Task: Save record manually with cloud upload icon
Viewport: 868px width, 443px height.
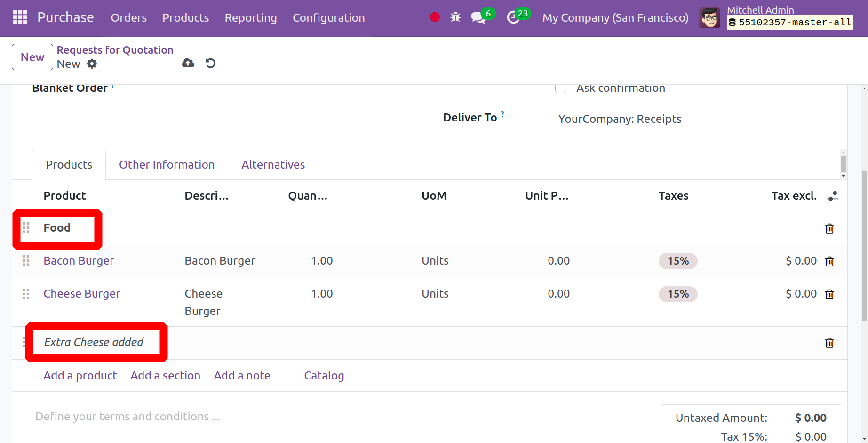Action: (x=188, y=63)
